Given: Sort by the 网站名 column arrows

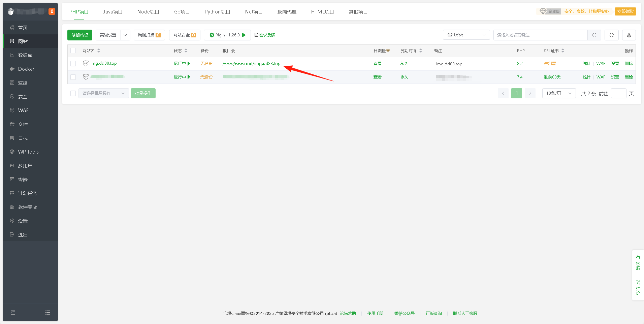Looking at the screenshot, I should tap(99, 51).
